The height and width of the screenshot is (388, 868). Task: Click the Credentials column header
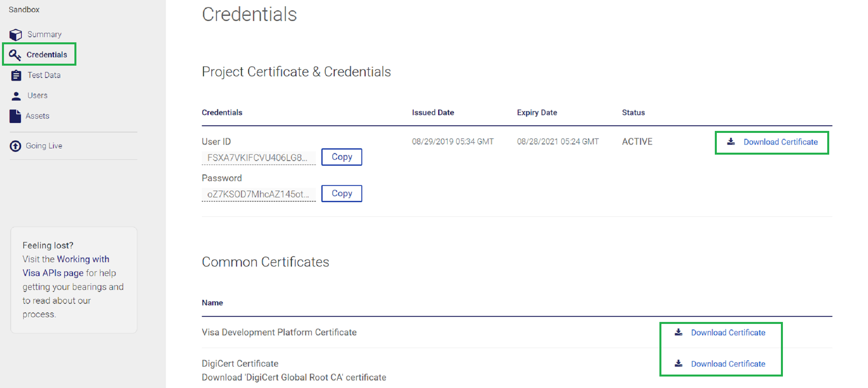(222, 112)
